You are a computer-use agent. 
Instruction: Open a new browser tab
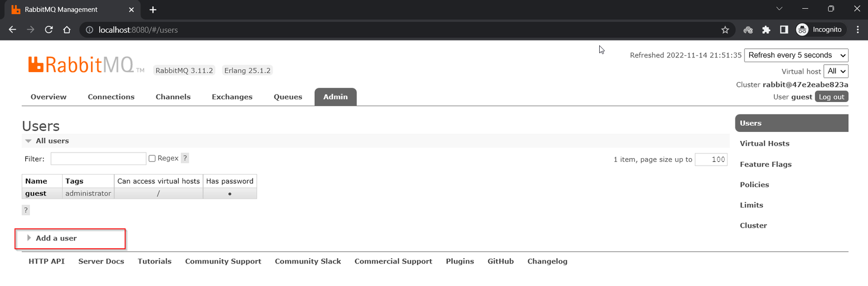click(153, 9)
